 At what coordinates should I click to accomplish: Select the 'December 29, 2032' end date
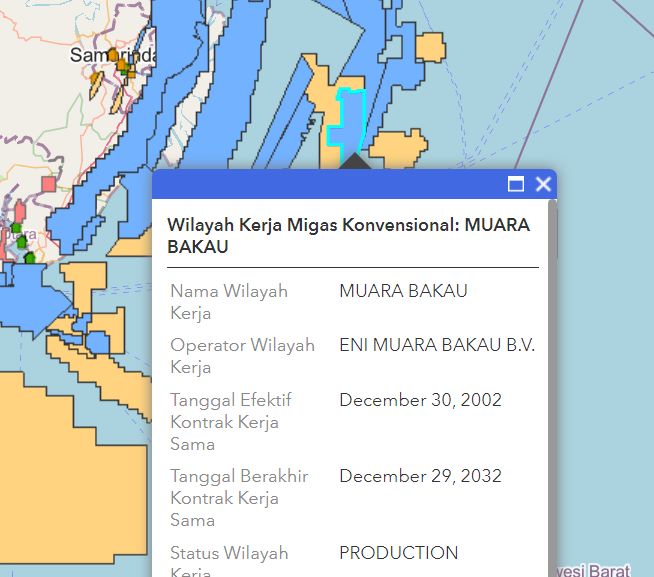click(420, 476)
